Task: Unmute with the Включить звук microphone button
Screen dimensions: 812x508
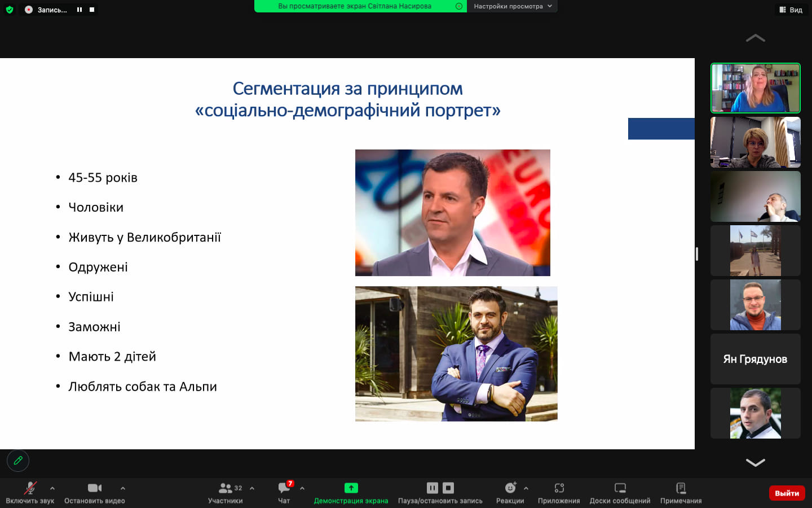Action: tap(30, 492)
